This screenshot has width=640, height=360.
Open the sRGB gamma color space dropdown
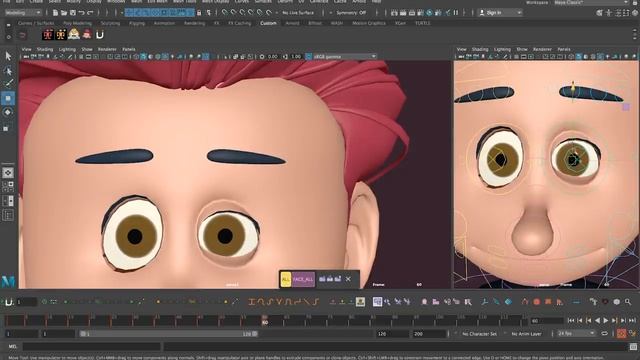tap(345, 56)
